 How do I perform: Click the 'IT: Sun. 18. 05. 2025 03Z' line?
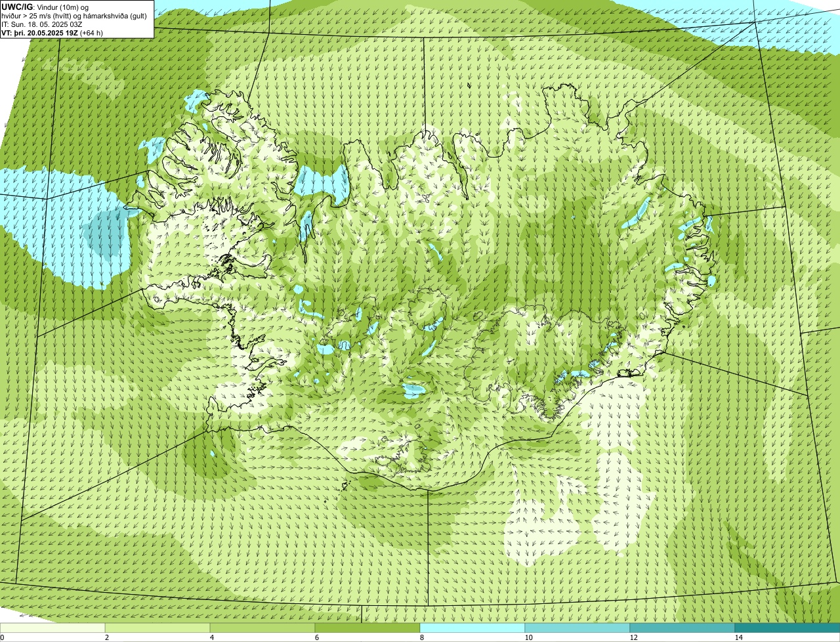[x=42, y=24]
